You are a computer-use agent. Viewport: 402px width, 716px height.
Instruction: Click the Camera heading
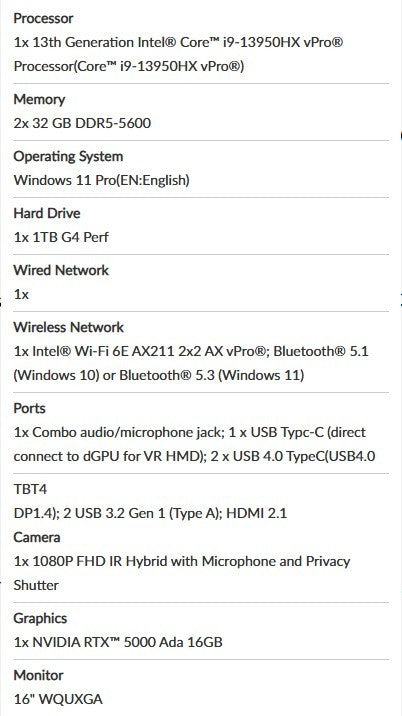pyautogui.click(x=37, y=537)
